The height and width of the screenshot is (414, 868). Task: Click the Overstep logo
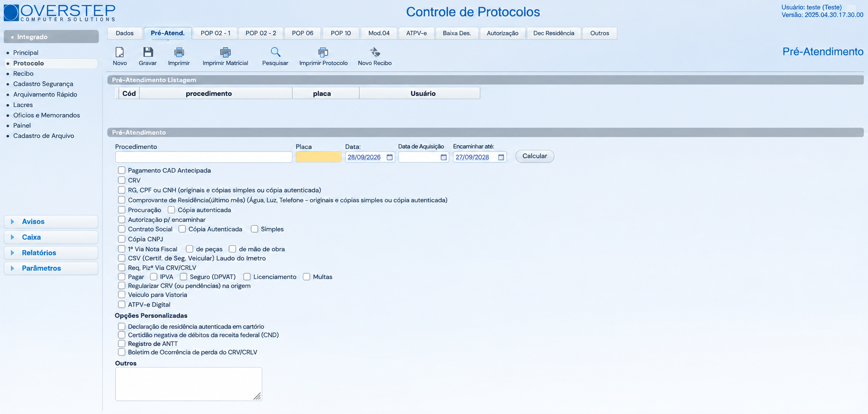(60, 13)
